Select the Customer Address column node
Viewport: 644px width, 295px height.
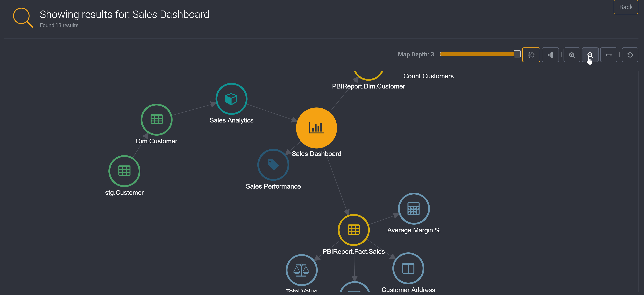408,268
